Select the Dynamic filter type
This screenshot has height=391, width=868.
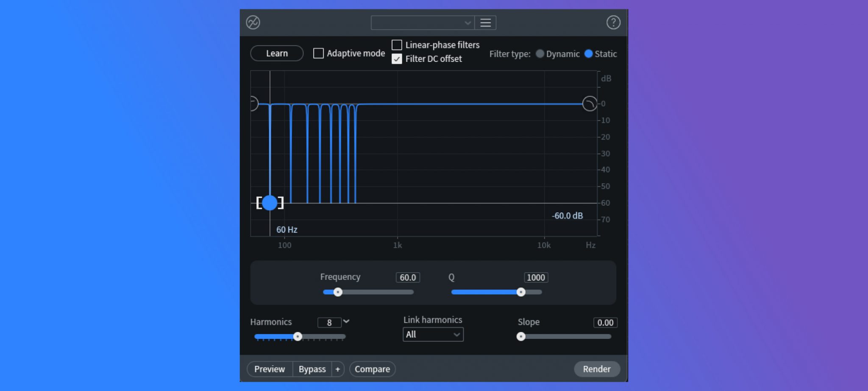[540, 54]
